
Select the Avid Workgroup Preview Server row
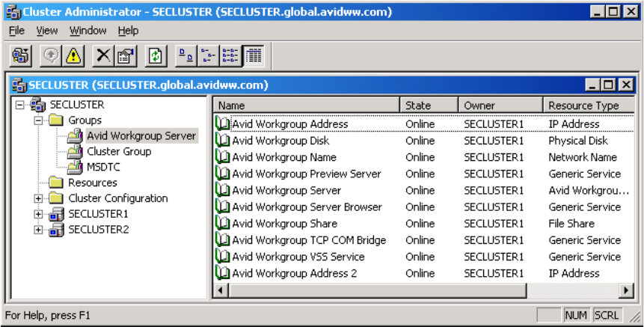(x=424, y=174)
